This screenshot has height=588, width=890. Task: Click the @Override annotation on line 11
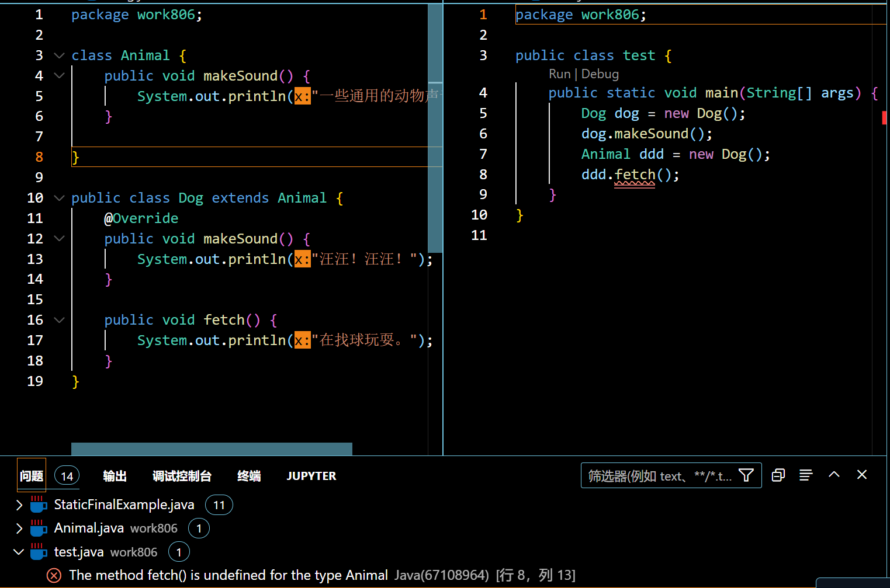(141, 218)
